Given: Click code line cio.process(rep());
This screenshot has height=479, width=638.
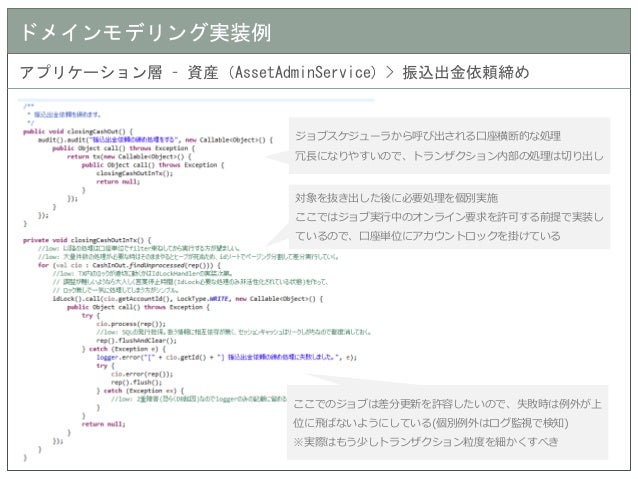Looking at the screenshot, I should pos(131,324).
